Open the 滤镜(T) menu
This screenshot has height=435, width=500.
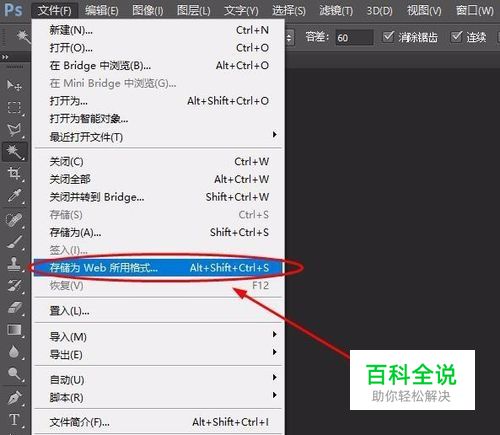336,11
